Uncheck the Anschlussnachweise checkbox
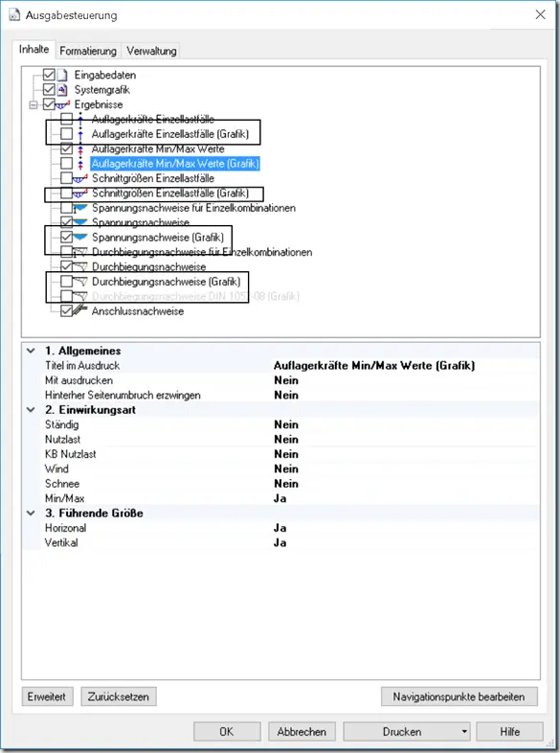The image size is (560, 753). [67, 310]
